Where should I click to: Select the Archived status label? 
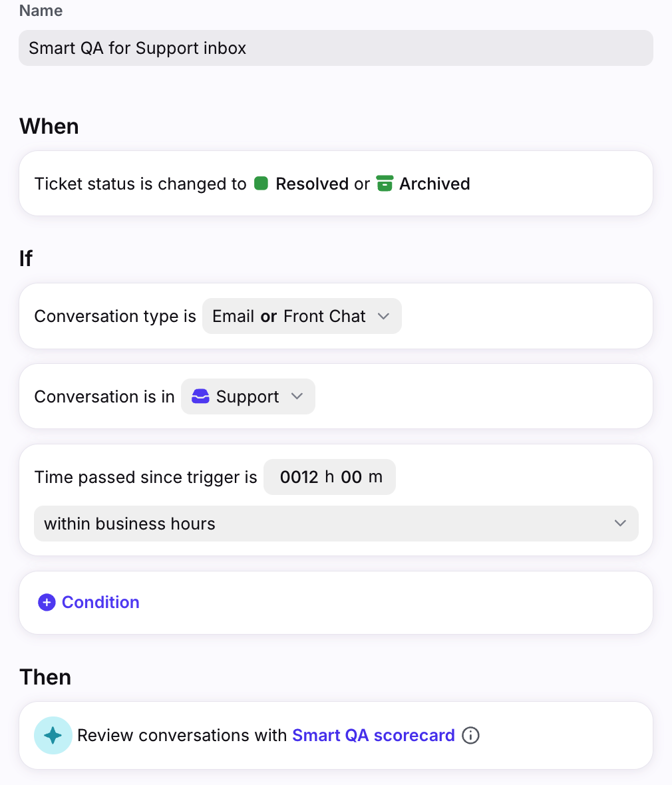(x=434, y=184)
